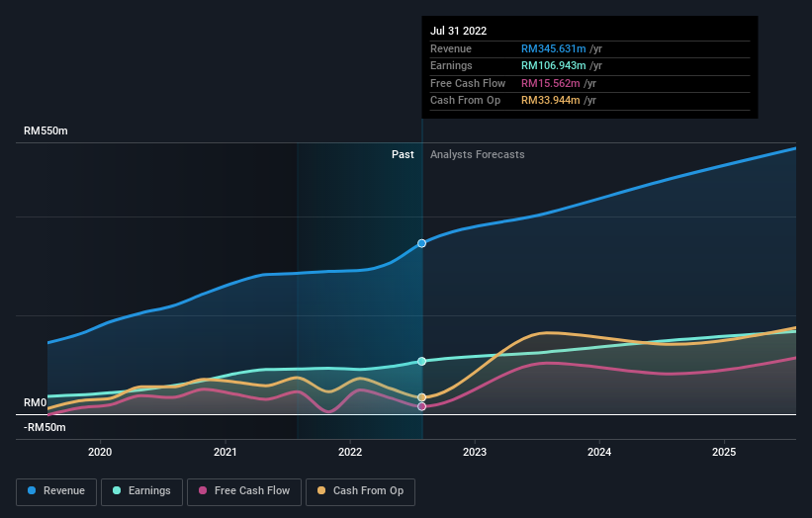Click the Jul 31 2022 tooltip date

[458, 31]
